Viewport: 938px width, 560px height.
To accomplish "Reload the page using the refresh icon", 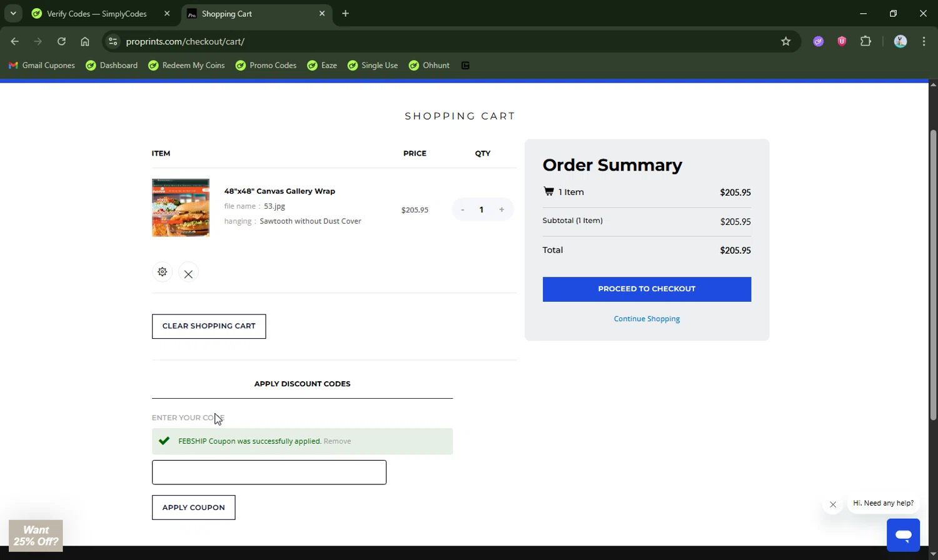I will [61, 41].
